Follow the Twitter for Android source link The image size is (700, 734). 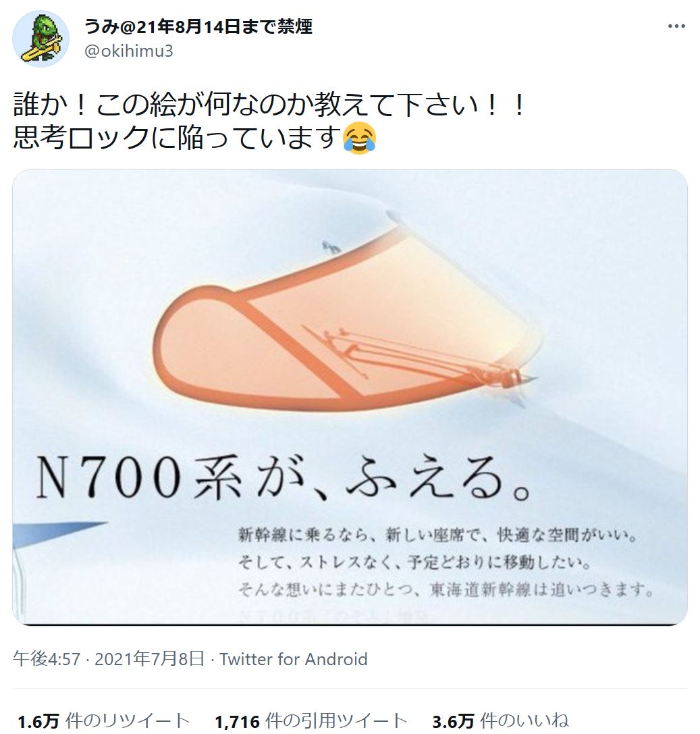[x=294, y=659]
